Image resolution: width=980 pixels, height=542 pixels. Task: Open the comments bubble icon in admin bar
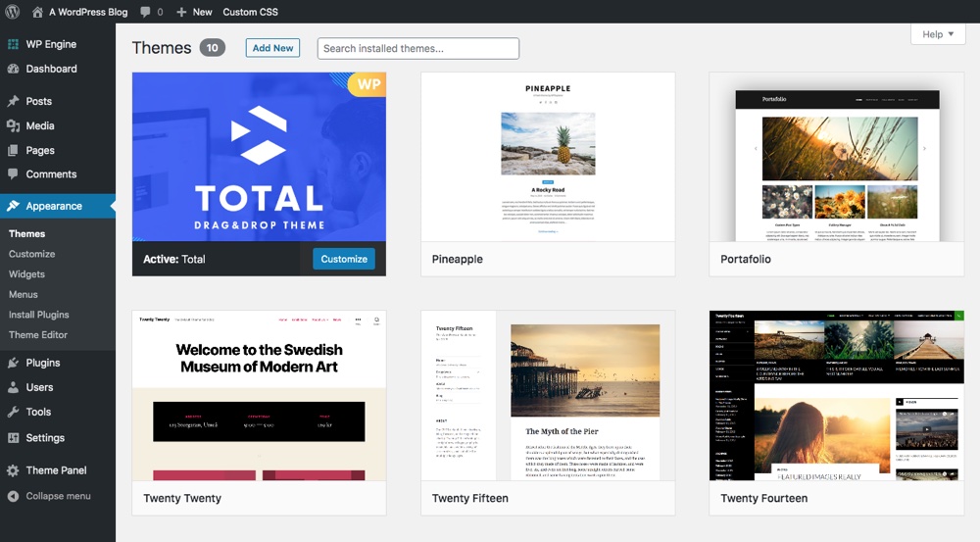[x=146, y=12]
